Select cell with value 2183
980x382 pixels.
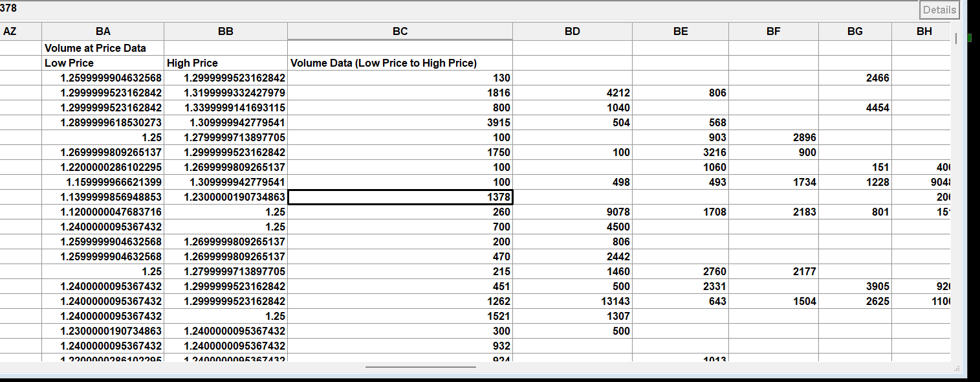pos(774,212)
